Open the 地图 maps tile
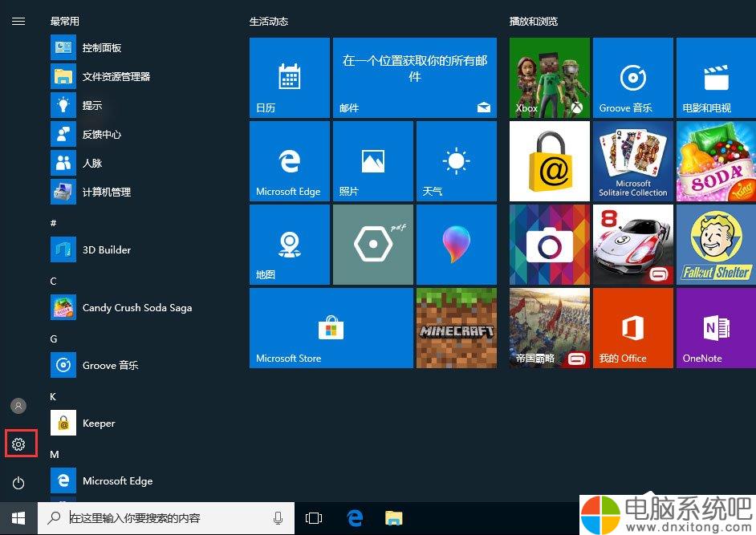This screenshot has height=535, width=756. tap(289, 245)
